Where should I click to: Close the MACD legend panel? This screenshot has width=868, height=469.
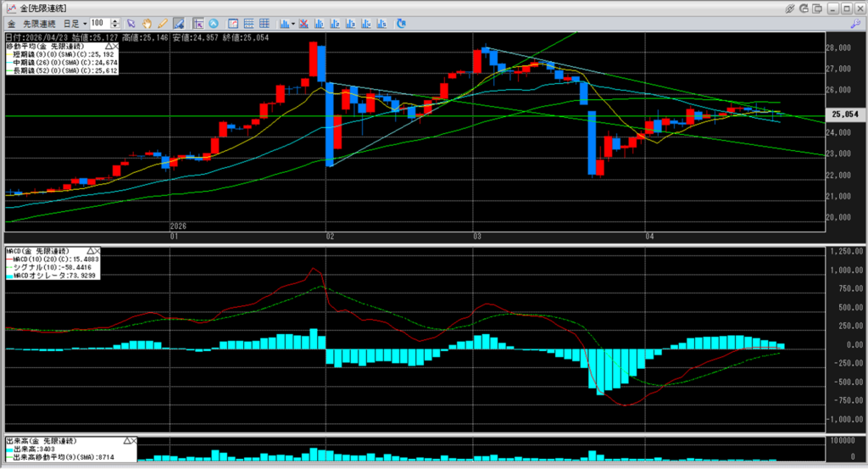tap(97, 251)
